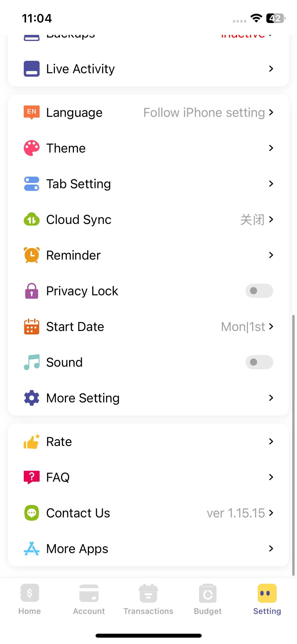
Task: Go to the Transactions tab
Action: [x=148, y=599]
